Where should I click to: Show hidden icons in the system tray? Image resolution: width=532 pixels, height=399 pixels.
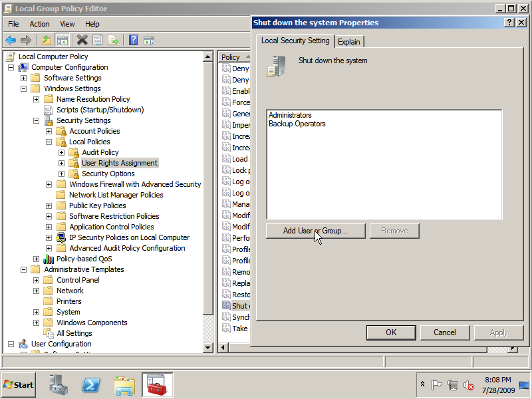[x=422, y=384]
